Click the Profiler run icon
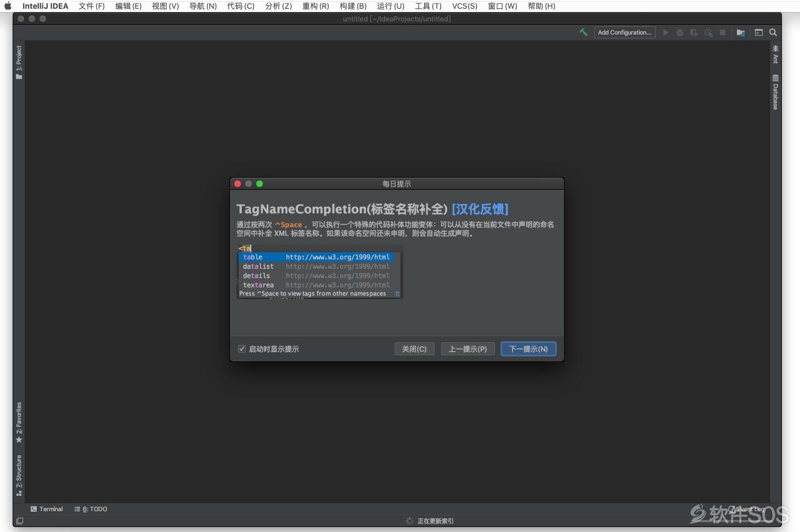800x532 pixels. point(708,32)
